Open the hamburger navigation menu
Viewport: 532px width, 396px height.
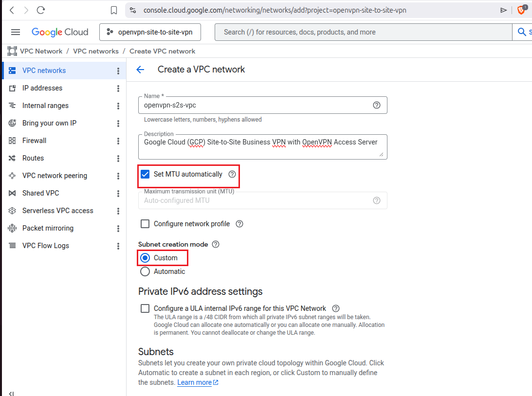pyautogui.click(x=16, y=32)
